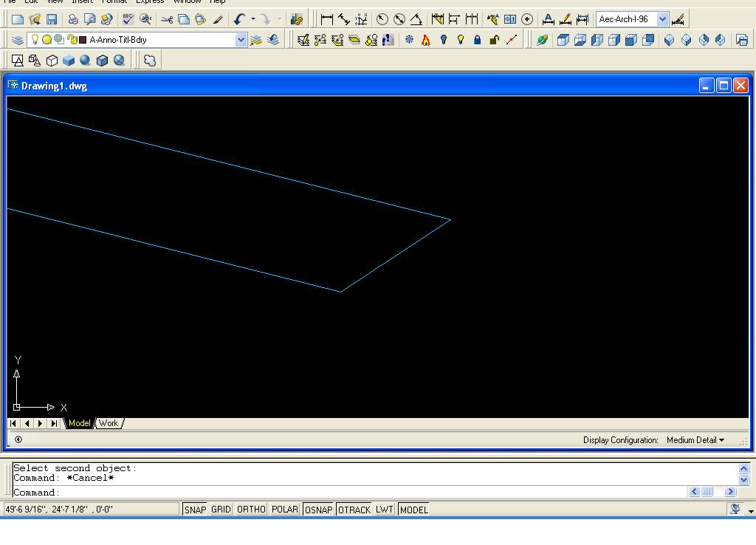Open the Aec-Arch-I-96 dimension style dropdown
The width and height of the screenshot is (756, 545).
[x=662, y=19]
